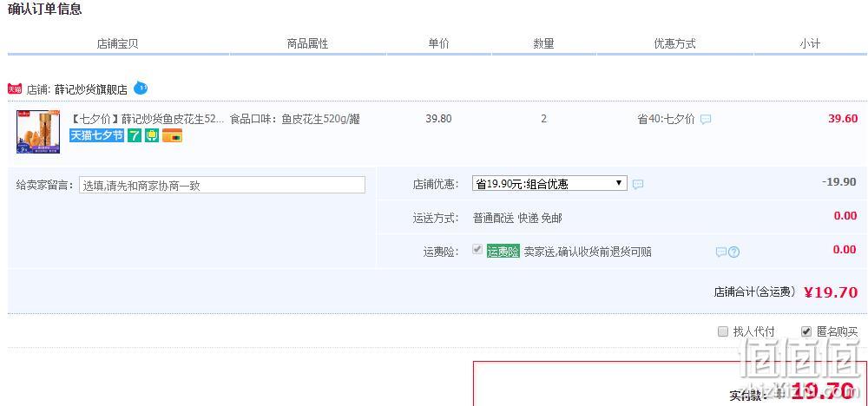Click the subtotal 39.60

[x=843, y=119]
